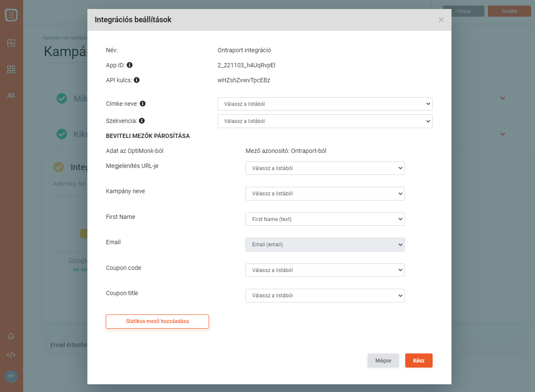Open the Kampány neve mapping dropdown
Viewport: 535px width, 392px height.
tap(325, 194)
